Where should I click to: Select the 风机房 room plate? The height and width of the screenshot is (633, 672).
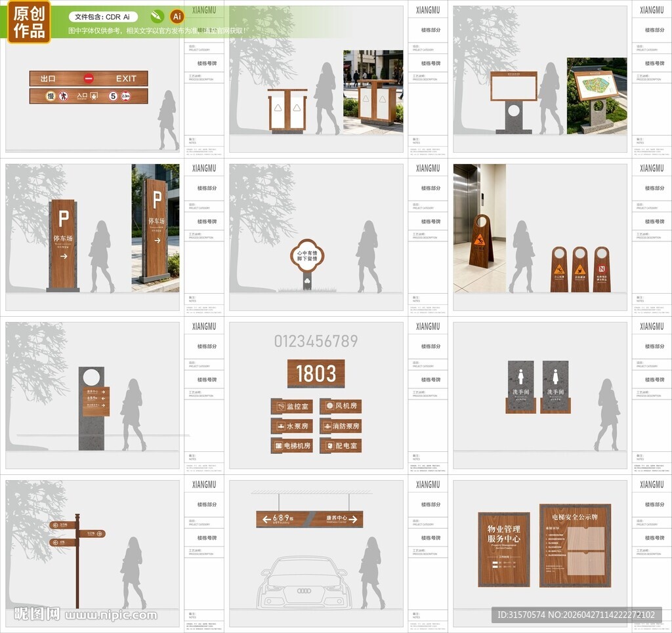341,405
